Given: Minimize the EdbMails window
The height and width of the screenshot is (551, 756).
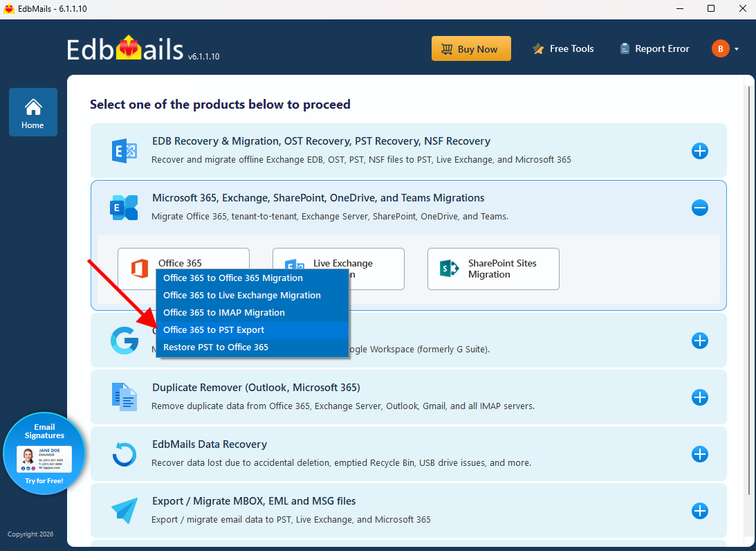Looking at the screenshot, I should [680, 9].
